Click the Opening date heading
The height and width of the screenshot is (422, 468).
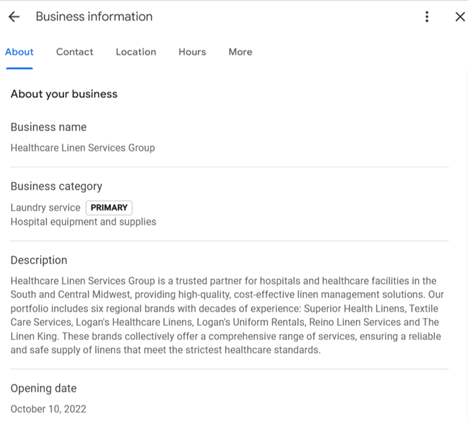tap(44, 389)
